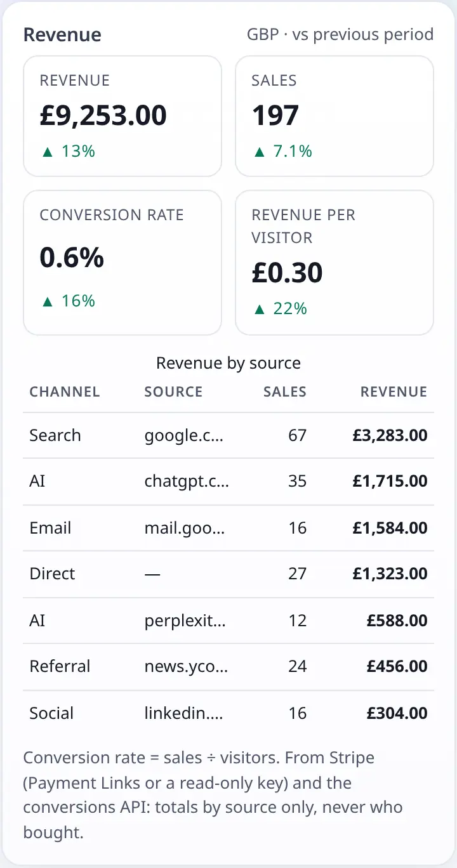Click the 16% conversion rate change indicator
This screenshot has height=868, width=457.
67,301
